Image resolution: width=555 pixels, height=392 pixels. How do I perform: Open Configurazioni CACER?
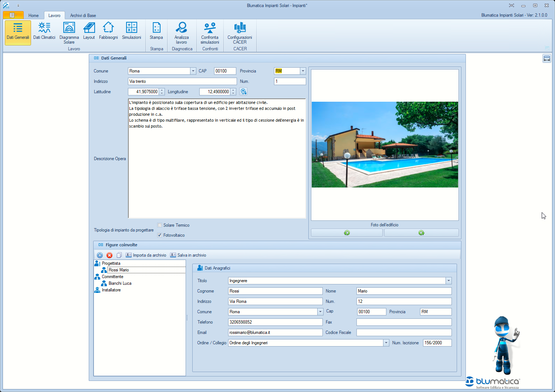point(240,33)
